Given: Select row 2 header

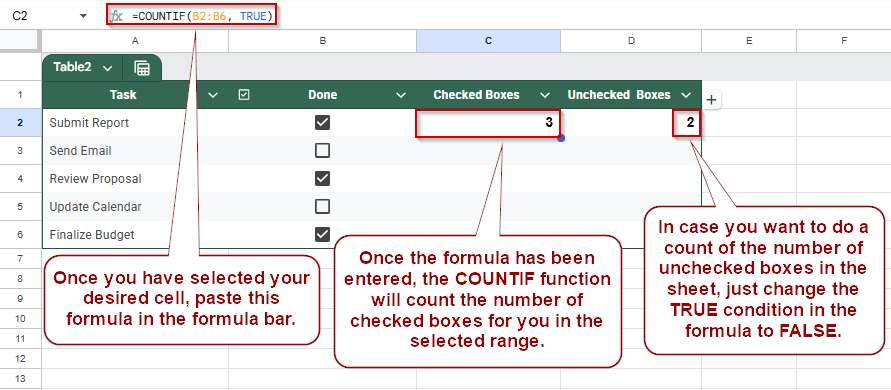Looking at the screenshot, I should 20,123.
